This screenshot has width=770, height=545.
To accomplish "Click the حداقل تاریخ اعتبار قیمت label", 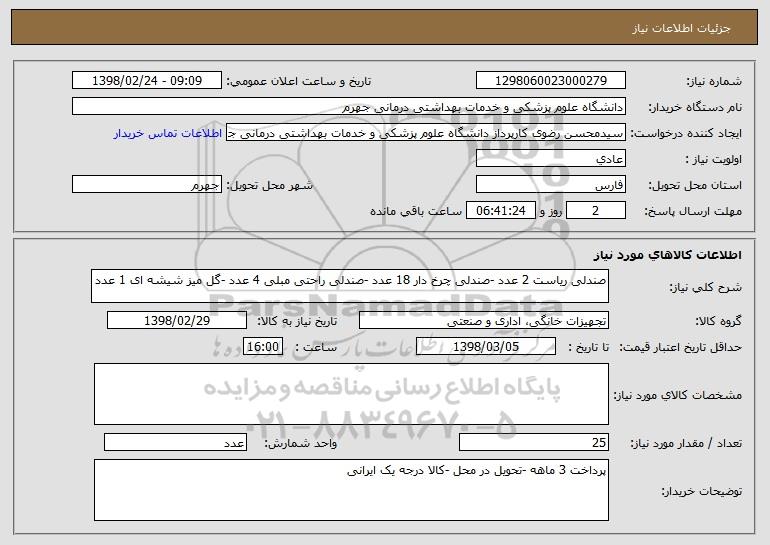I will coord(680,347).
